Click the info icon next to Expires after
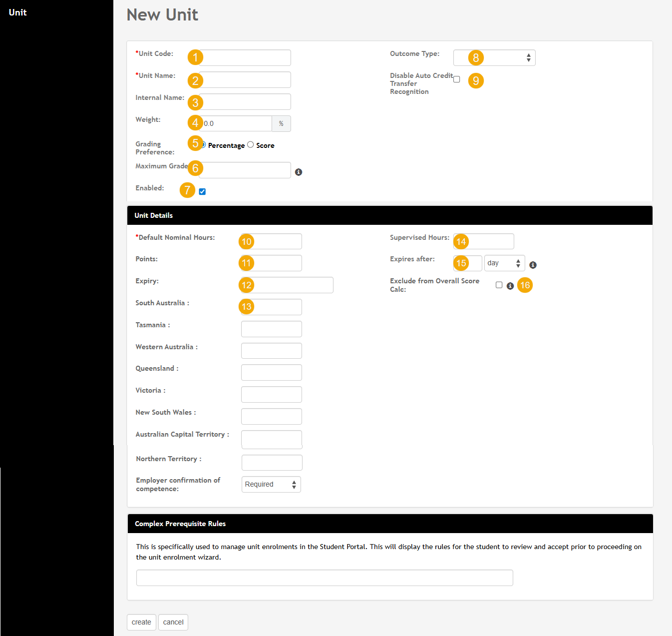The image size is (672, 636). [533, 265]
